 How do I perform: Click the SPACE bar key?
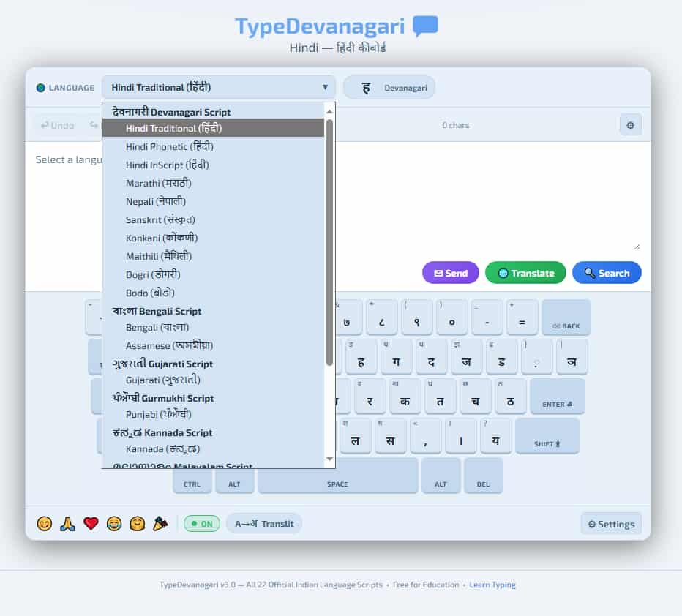tap(337, 476)
